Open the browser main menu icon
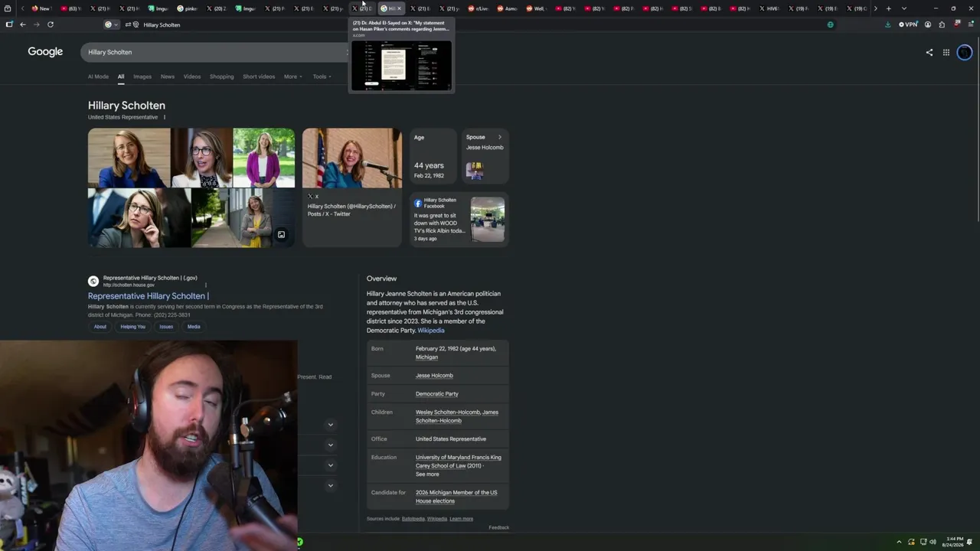This screenshot has height=551, width=980. point(971,24)
